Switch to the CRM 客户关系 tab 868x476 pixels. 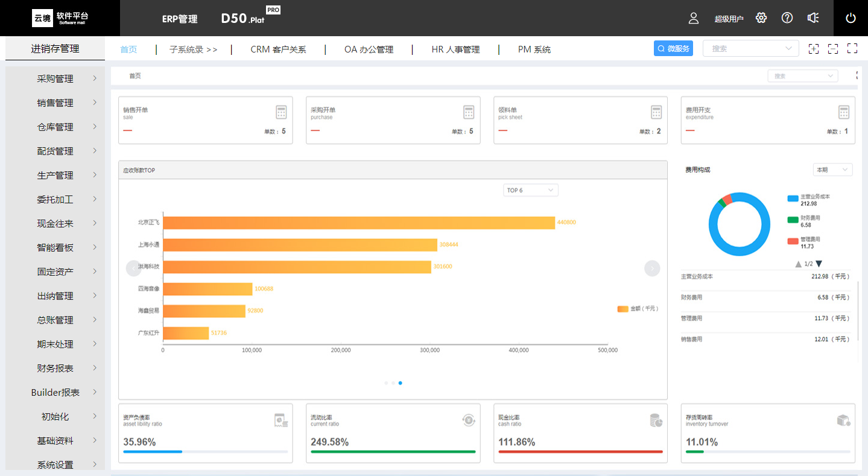tap(278, 49)
